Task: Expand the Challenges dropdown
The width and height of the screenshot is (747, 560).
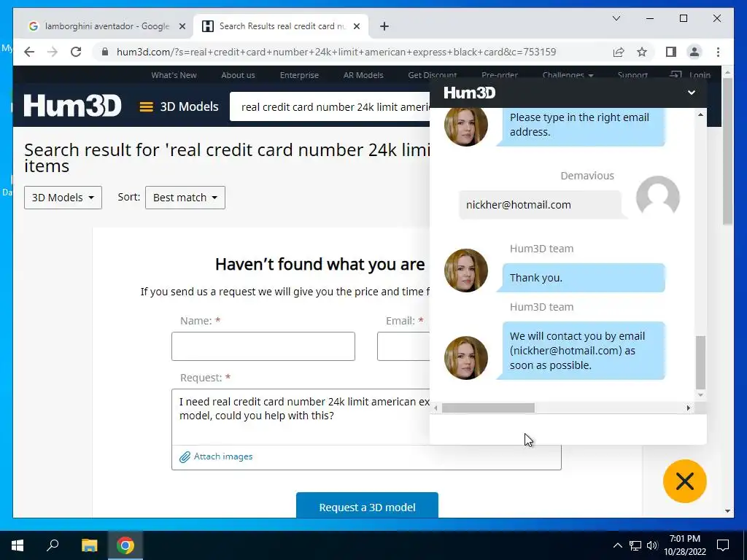Action: click(x=568, y=75)
